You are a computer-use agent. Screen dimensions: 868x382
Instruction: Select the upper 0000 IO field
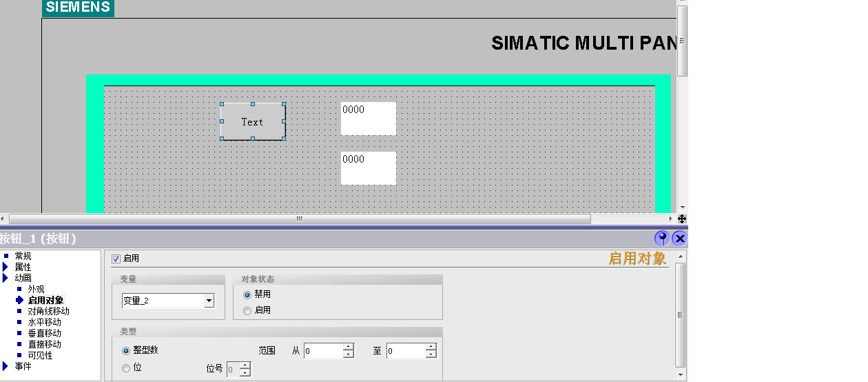click(x=369, y=119)
